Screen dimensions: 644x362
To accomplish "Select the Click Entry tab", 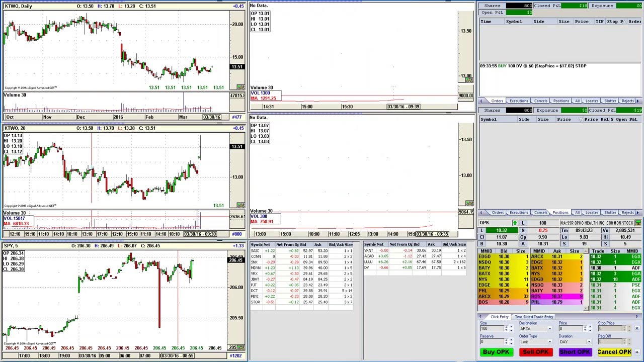I will (499, 317).
